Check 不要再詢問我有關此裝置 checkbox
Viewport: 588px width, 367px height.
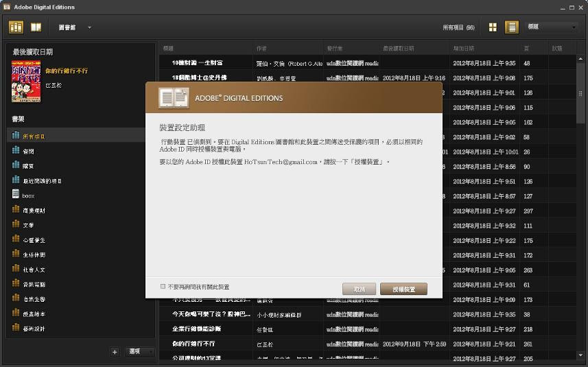tap(163, 287)
